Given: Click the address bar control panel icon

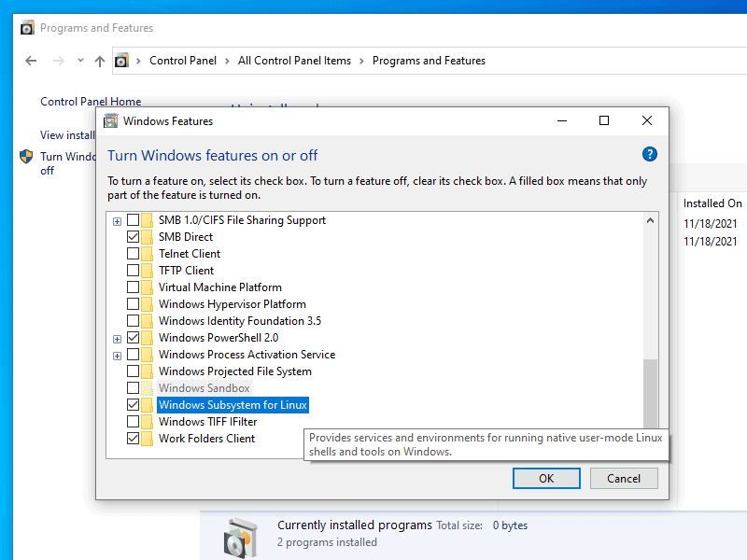Looking at the screenshot, I should 122,61.
